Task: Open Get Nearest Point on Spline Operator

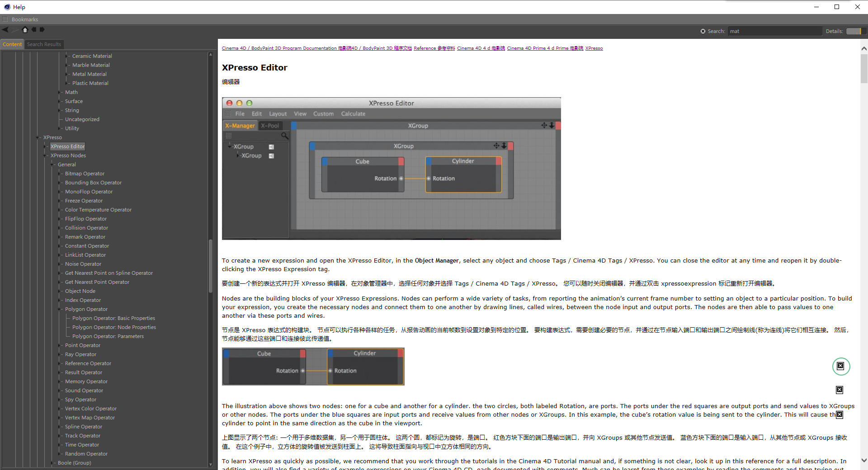Action: point(109,273)
